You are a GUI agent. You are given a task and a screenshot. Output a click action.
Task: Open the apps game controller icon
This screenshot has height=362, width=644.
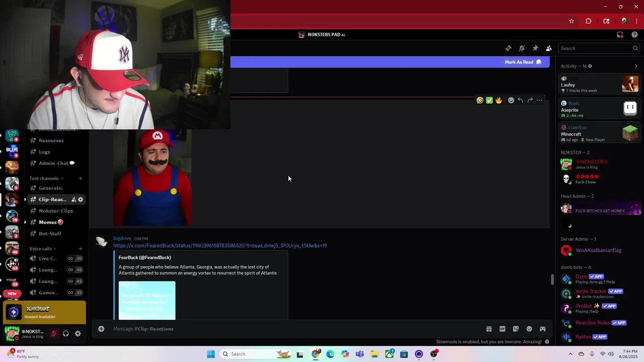[543, 329]
